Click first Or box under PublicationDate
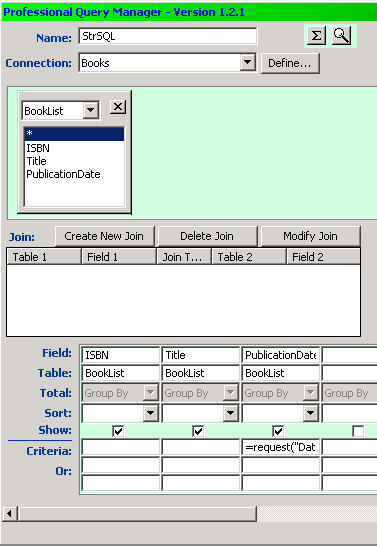Image resolution: width=377 pixels, height=546 pixels. pos(281,465)
